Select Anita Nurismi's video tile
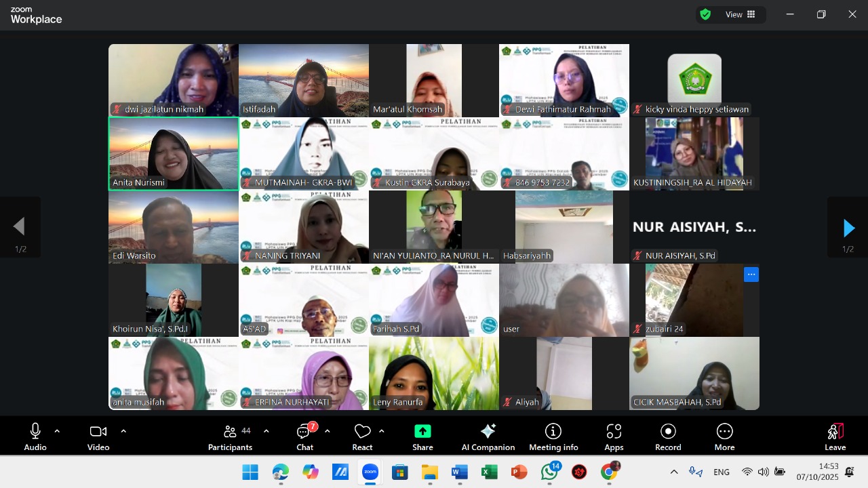The width and height of the screenshot is (868, 488). tap(174, 153)
